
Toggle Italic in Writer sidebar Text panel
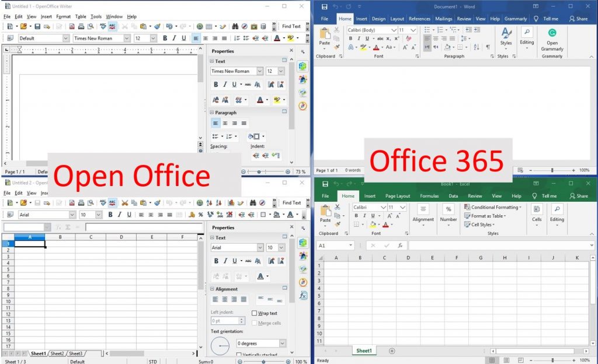[225, 85]
